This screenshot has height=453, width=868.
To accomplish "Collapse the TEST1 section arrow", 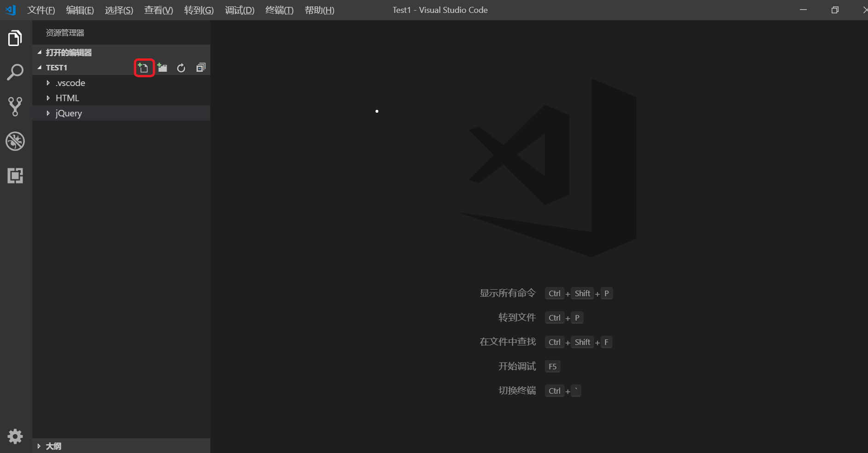I will tap(40, 68).
